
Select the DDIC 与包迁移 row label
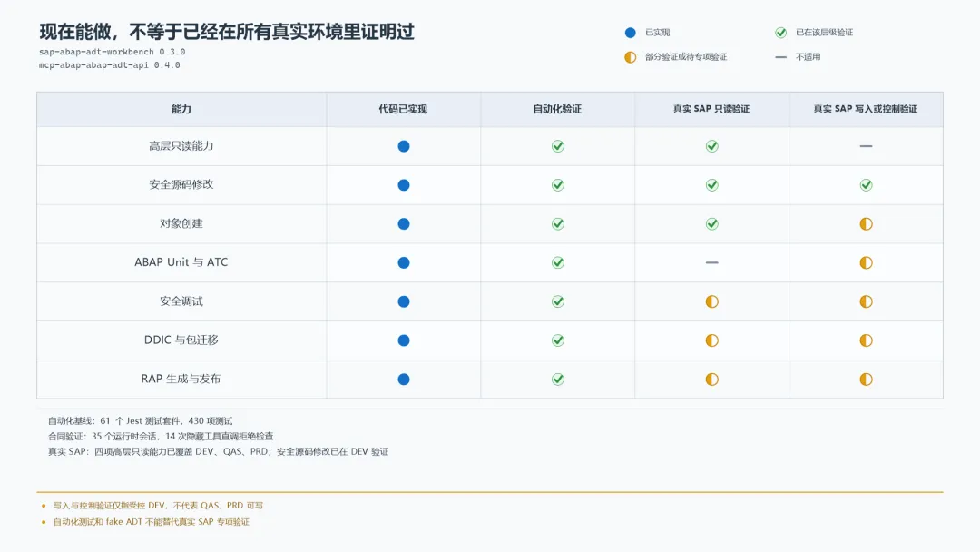pyautogui.click(x=181, y=340)
